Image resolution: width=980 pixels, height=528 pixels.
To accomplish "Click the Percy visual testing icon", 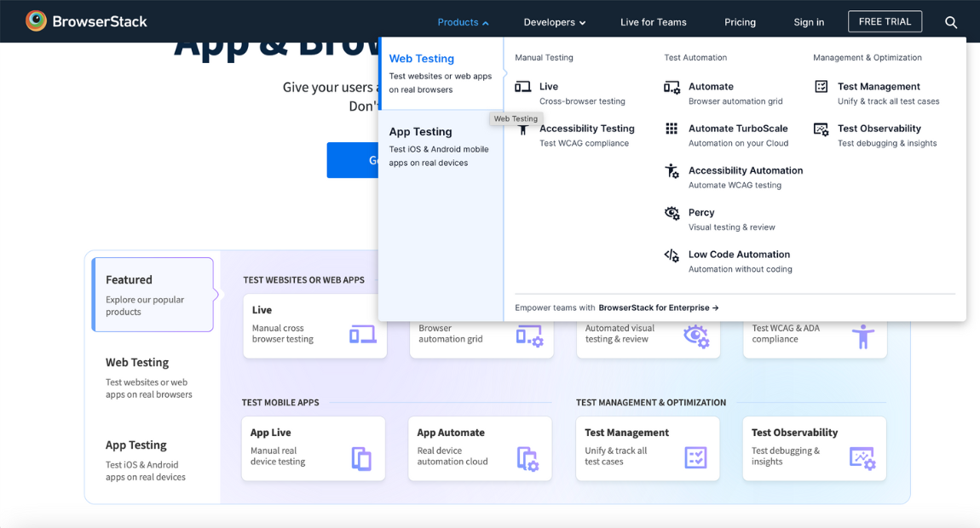I will (x=672, y=213).
